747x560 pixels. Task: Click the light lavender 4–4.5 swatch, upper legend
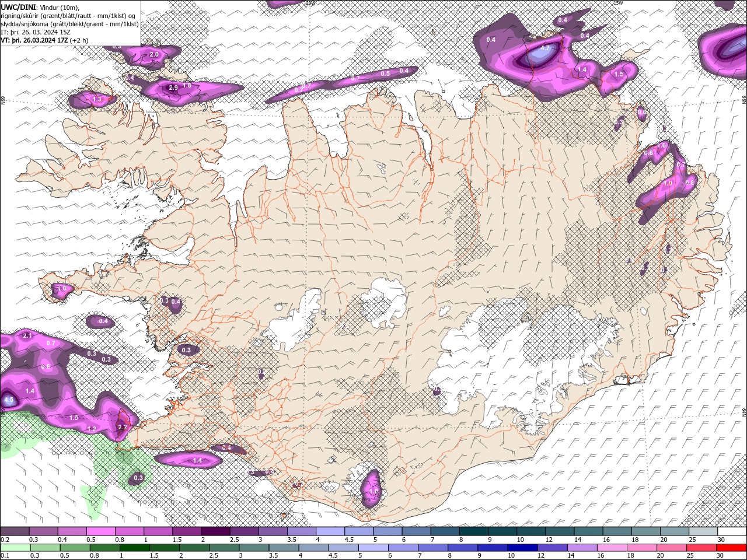[330, 531]
